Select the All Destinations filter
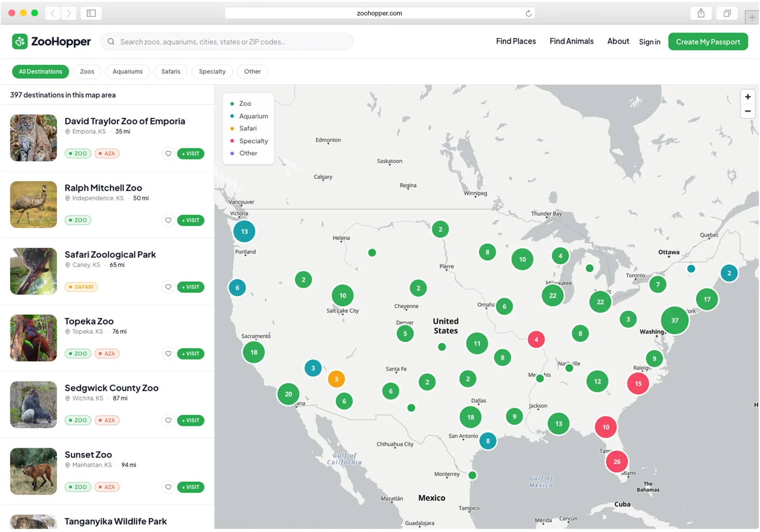760x532 pixels. [40, 72]
